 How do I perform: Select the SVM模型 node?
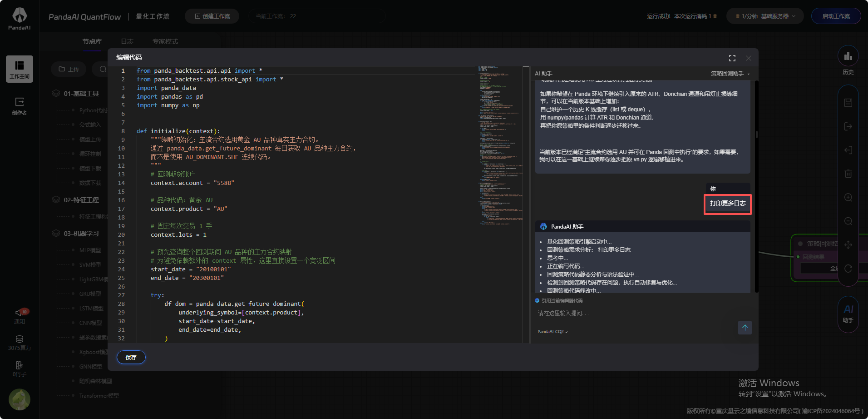[90, 264]
